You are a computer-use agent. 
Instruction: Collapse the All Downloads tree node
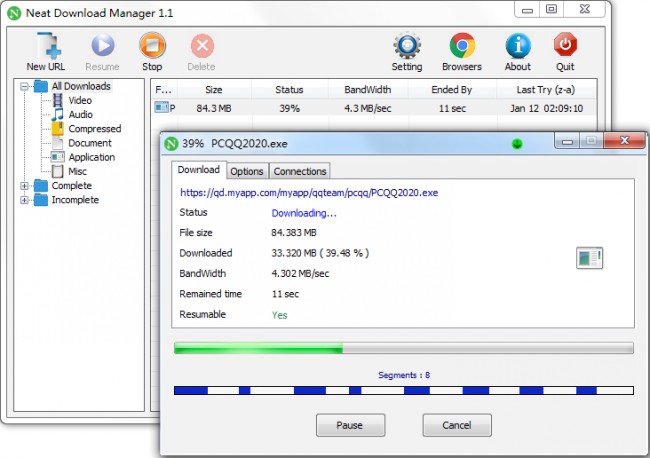pyautogui.click(x=24, y=87)
